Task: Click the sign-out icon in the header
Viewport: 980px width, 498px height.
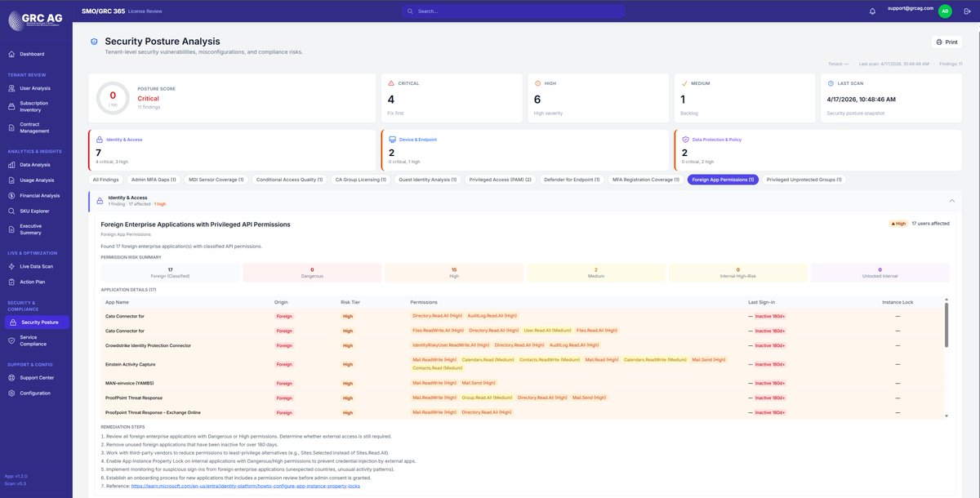Action: [968, 11]
